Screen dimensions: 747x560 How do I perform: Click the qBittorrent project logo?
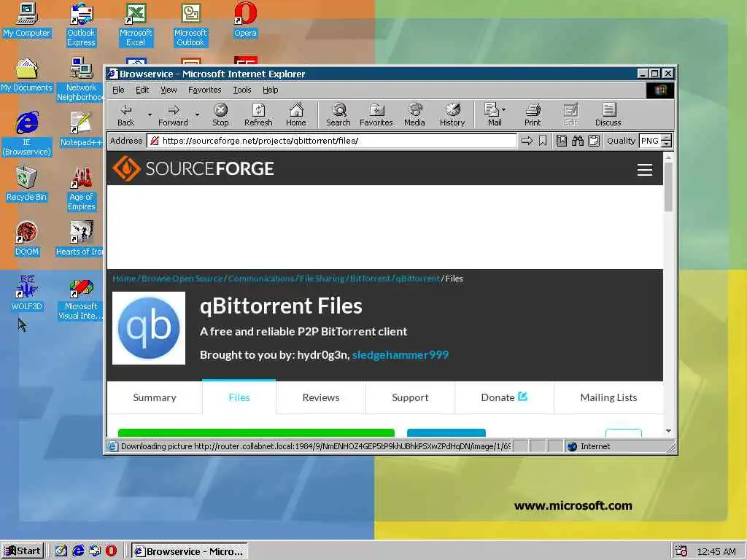tap(149, 328)
